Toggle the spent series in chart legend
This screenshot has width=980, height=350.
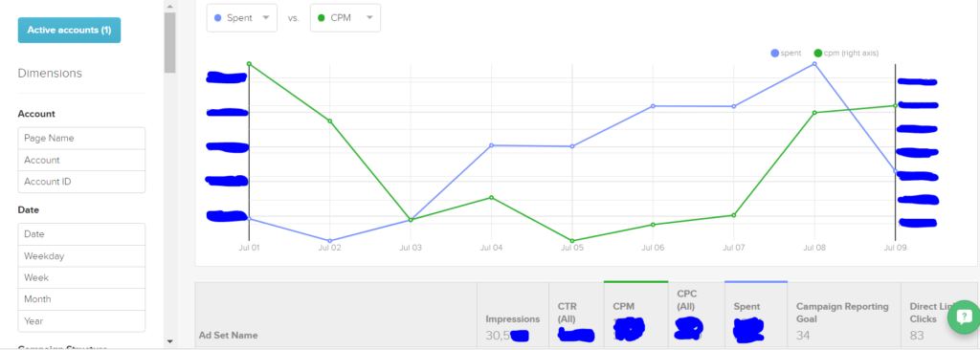point(786,54)
